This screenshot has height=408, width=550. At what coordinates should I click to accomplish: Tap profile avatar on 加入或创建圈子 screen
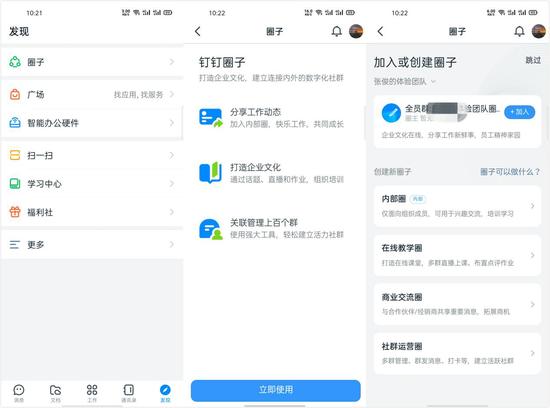539,31
